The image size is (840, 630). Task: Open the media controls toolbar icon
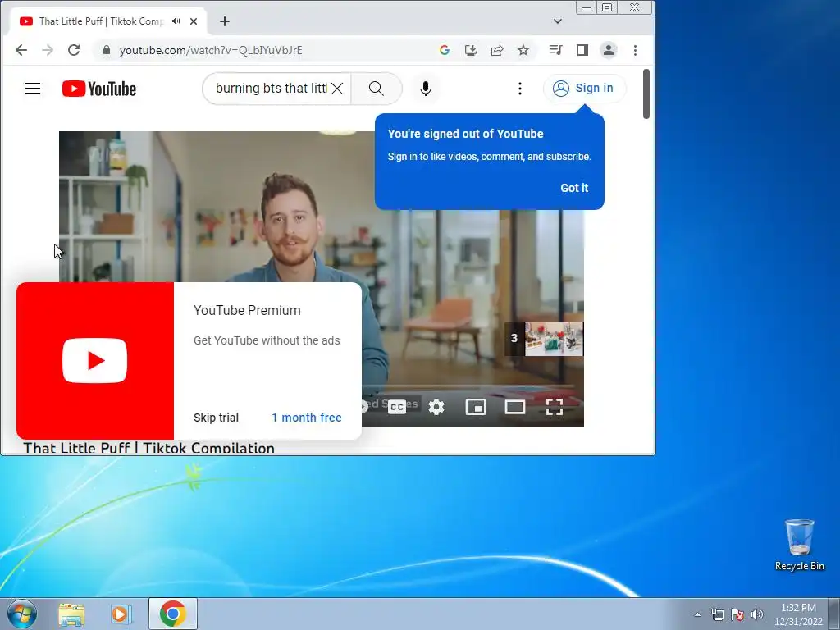click(x=555, y=50)
